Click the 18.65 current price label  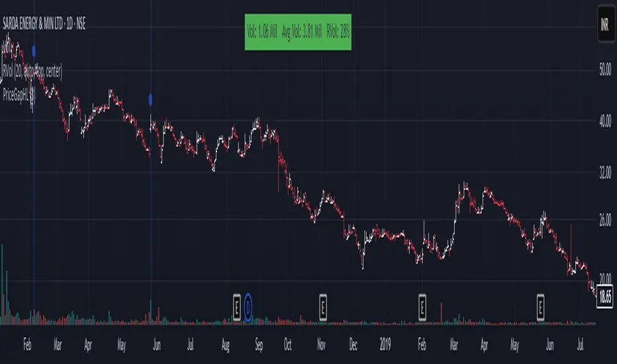click(x=605, y=297)
